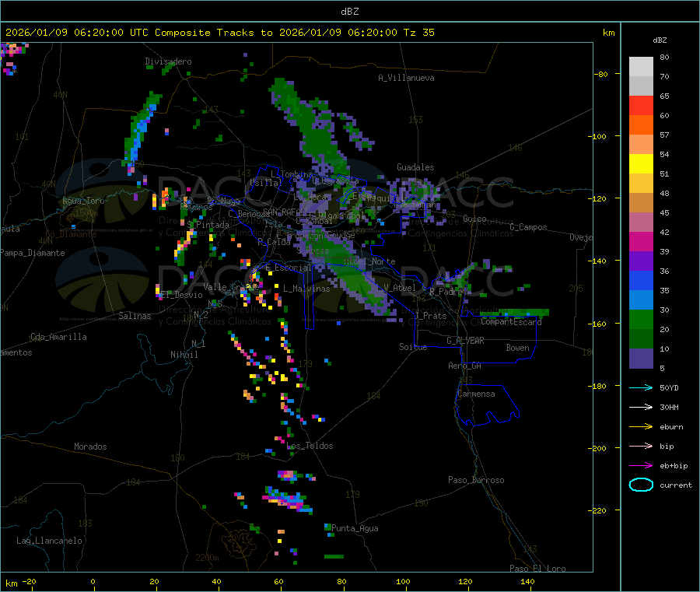Image resolution: width=700 pixels, height=592 pixels.
Task: Pick the red swatch on the dBZ color scale
Action: (641, 105)
